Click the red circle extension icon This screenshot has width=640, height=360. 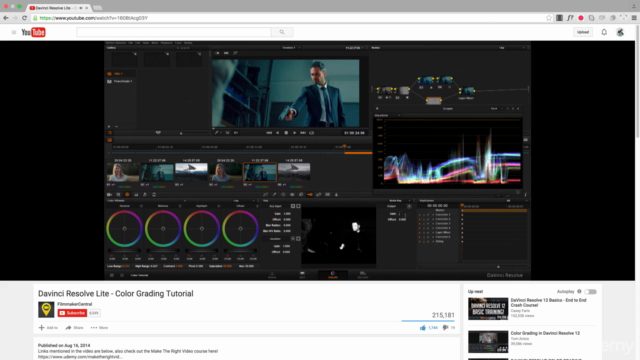click(581, 18)
